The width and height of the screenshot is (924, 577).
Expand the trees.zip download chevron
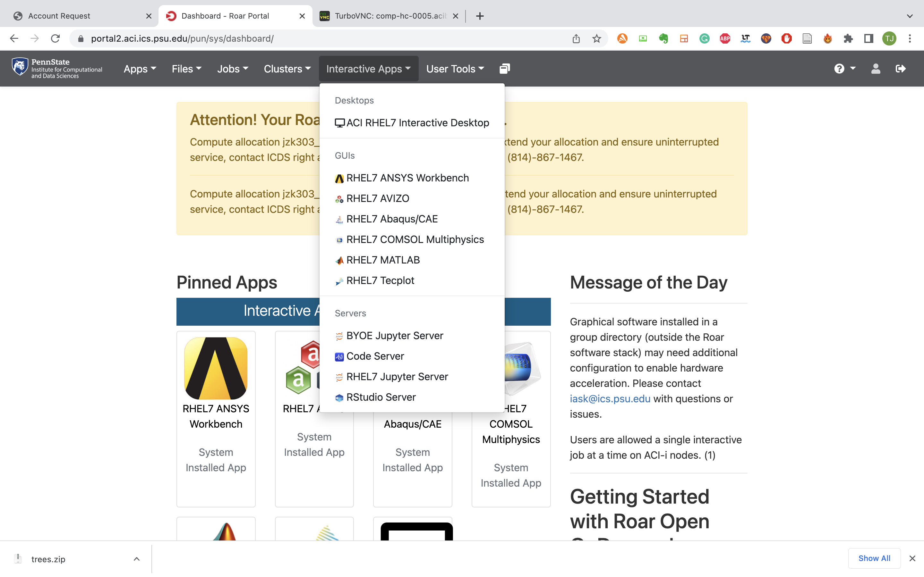click(x=136, y=559)
